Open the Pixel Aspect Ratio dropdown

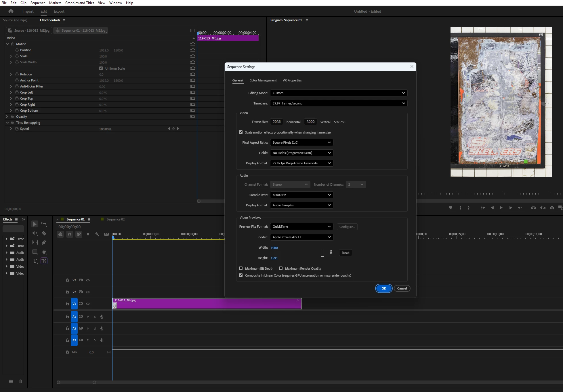[x=301, y=142]
